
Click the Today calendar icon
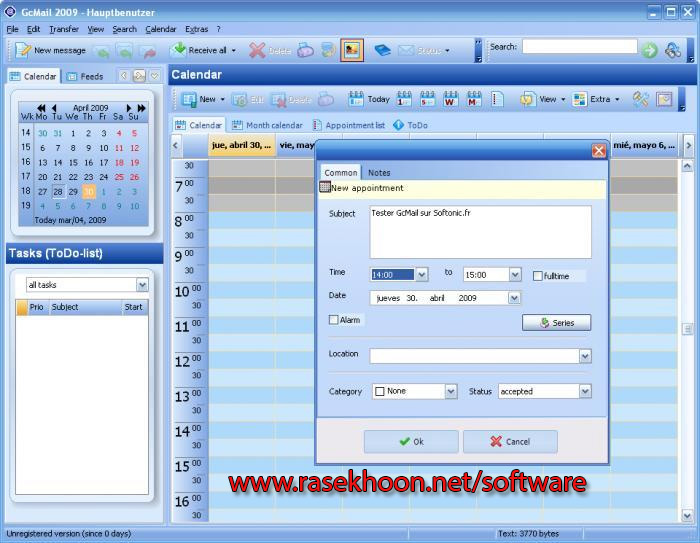point(369,99)
